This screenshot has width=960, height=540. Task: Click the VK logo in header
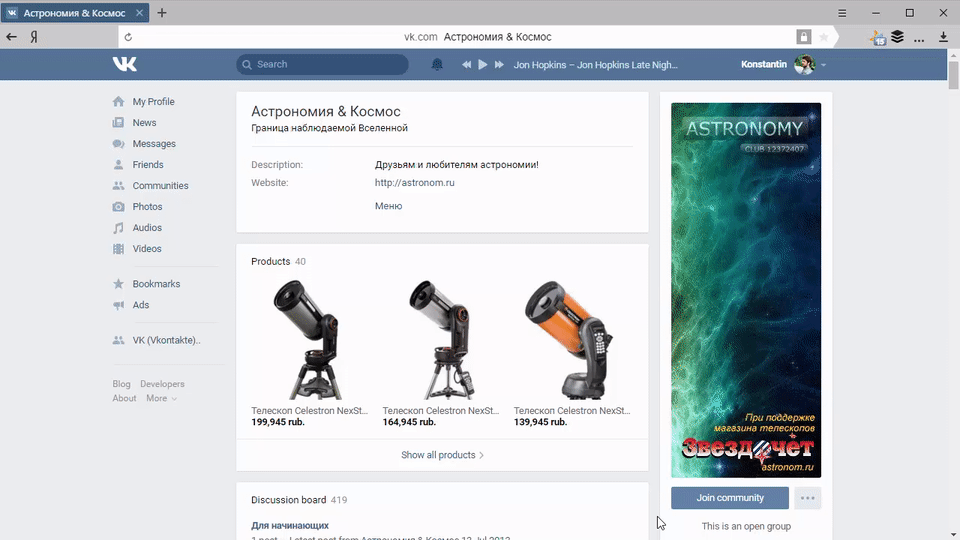(125, 64)
